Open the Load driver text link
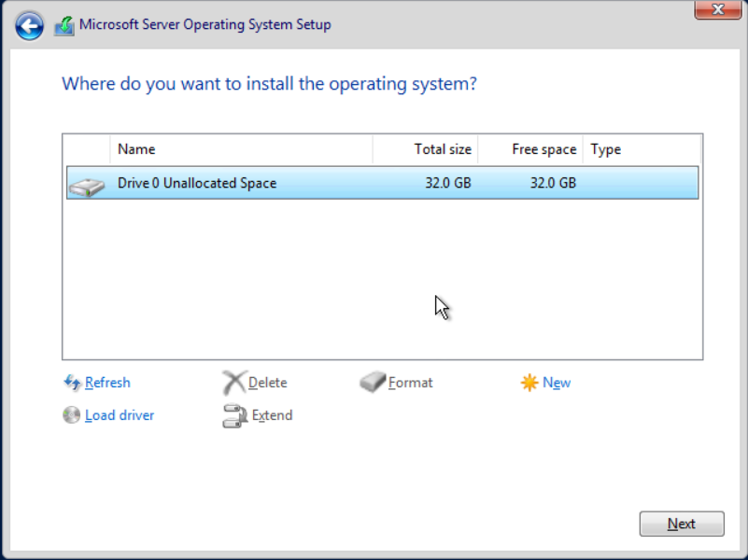This screenshot has height=560, width=748. (x=120, y=415)
